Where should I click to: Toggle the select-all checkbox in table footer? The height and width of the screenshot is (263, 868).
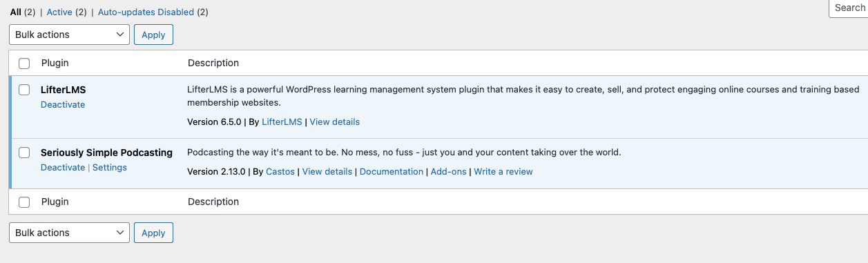tap(24, 202)
